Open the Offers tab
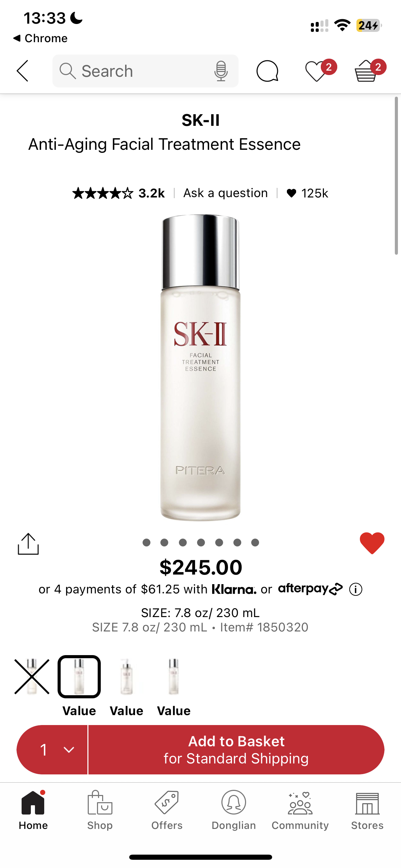Viewport: 401px width, 868px height. [167, 810]
